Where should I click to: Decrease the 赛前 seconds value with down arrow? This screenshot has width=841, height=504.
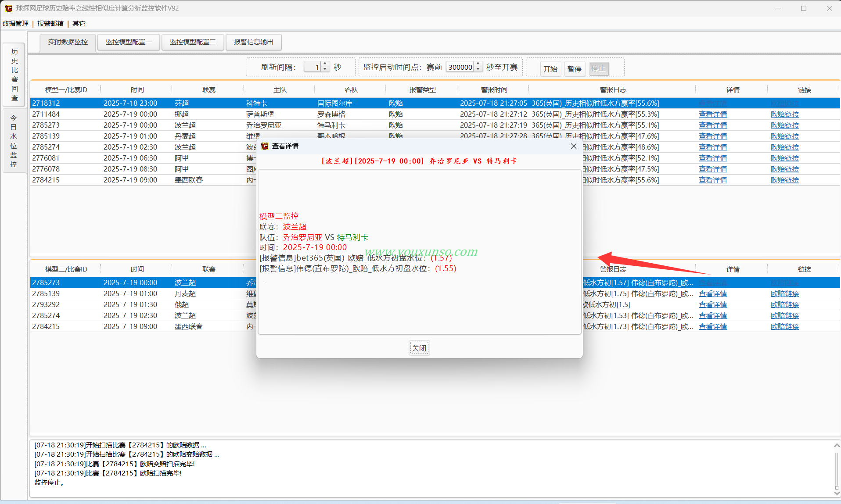point(478,70)
